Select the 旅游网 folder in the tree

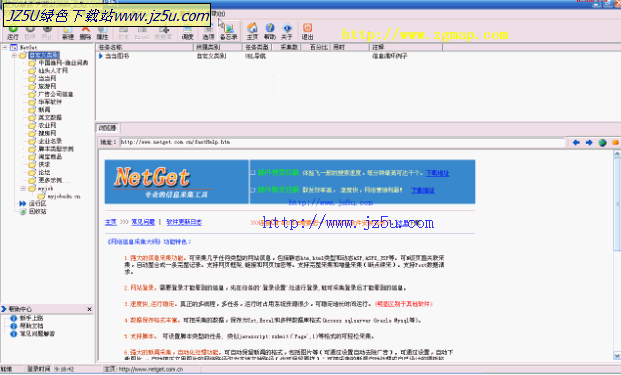point(47,86)
